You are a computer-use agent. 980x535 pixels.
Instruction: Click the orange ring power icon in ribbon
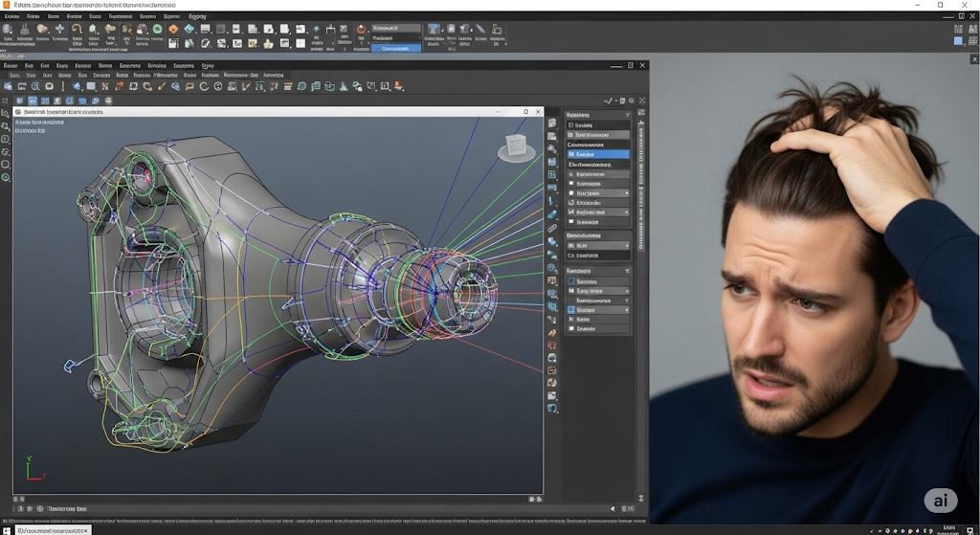tap(361, 30)
